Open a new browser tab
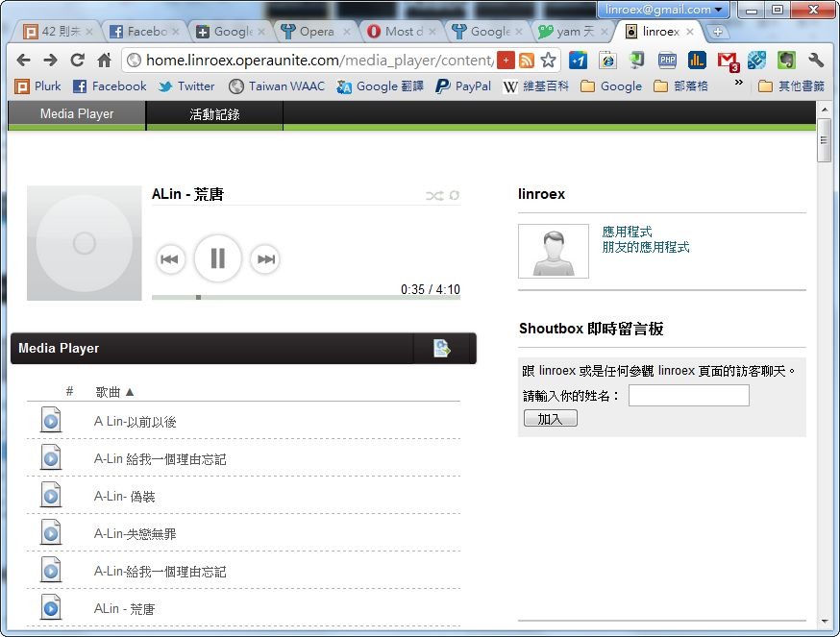Viewport: 840px width, 637px height. click(718, 32)
